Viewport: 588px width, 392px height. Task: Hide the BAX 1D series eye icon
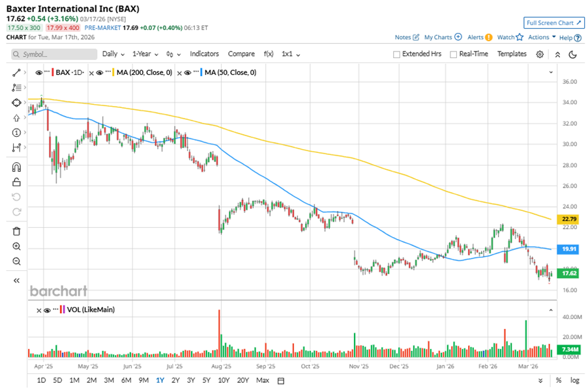tap(38, 73)
